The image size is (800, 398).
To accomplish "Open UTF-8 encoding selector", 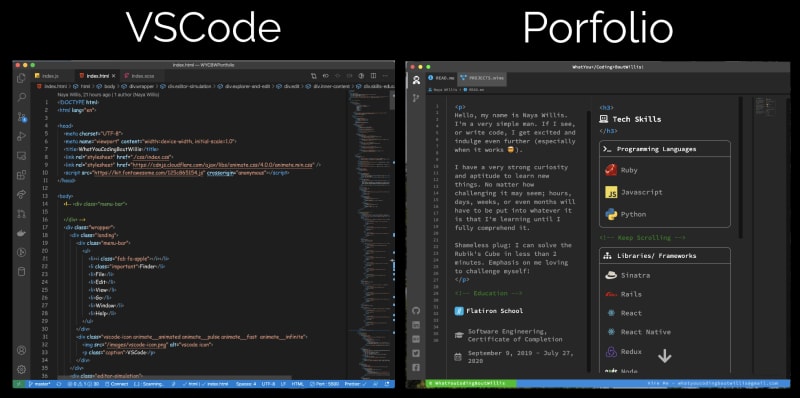I will pos(268,383).
